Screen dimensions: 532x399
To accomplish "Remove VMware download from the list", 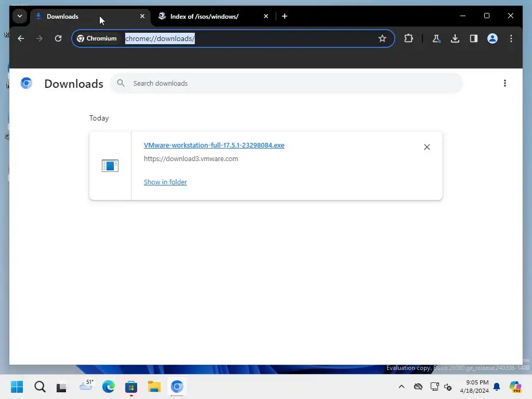I will point(427,147).
